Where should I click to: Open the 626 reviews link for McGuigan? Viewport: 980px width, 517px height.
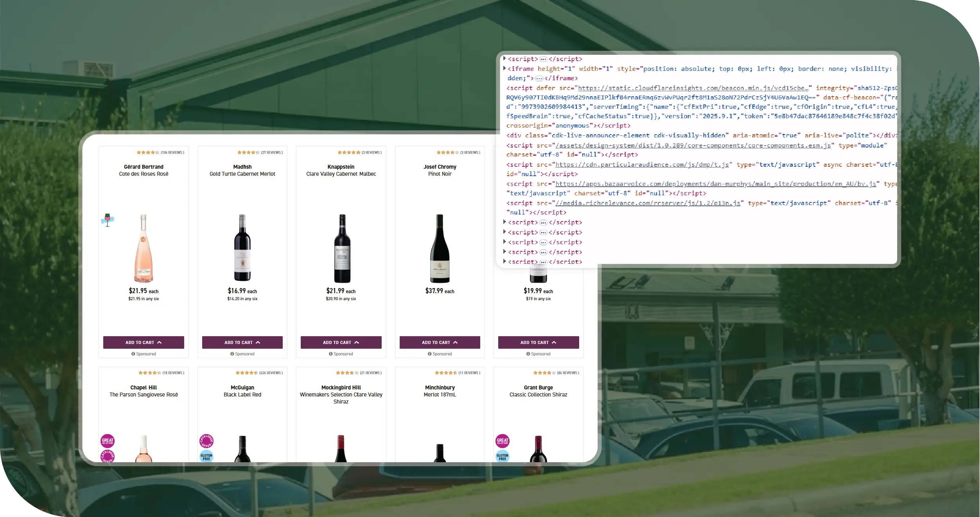point(271,373)
